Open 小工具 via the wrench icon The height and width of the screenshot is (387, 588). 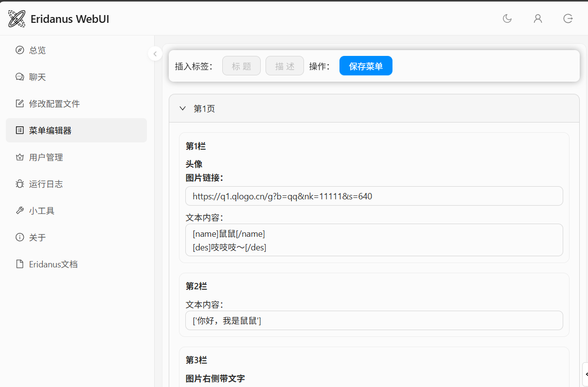[20, 211]
